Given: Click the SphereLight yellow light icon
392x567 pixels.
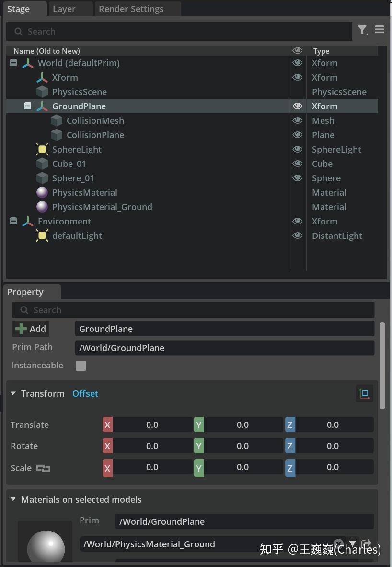Looking at the screenshot, I should (x=42, y=149).
